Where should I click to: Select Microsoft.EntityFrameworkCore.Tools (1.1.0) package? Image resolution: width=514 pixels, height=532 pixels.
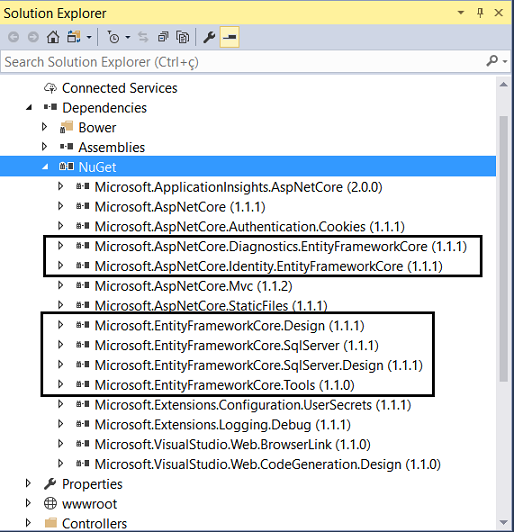[x=224, y=385]
